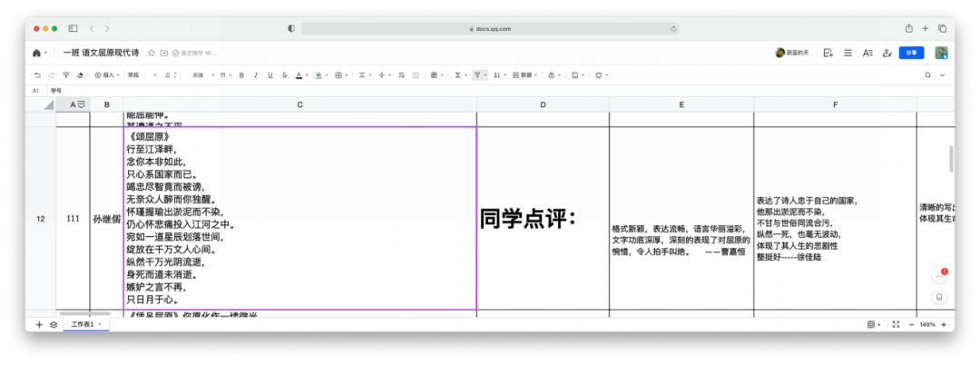Open the 数据 data menu
The width and height of the screenshot is (980, 365).
coord(524,74)
